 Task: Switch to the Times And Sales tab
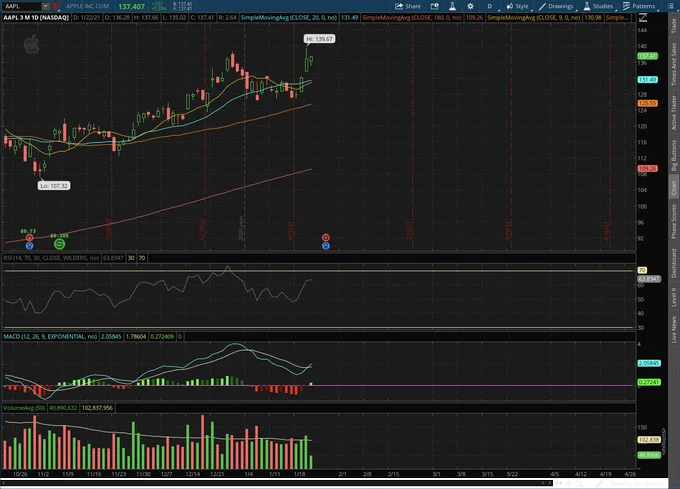coord(673,64)
